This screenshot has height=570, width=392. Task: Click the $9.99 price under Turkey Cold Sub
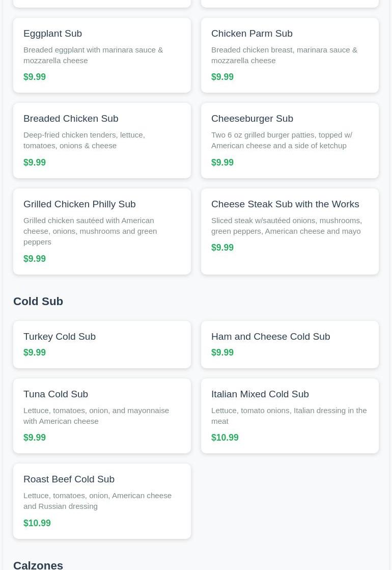click(35, 352)
